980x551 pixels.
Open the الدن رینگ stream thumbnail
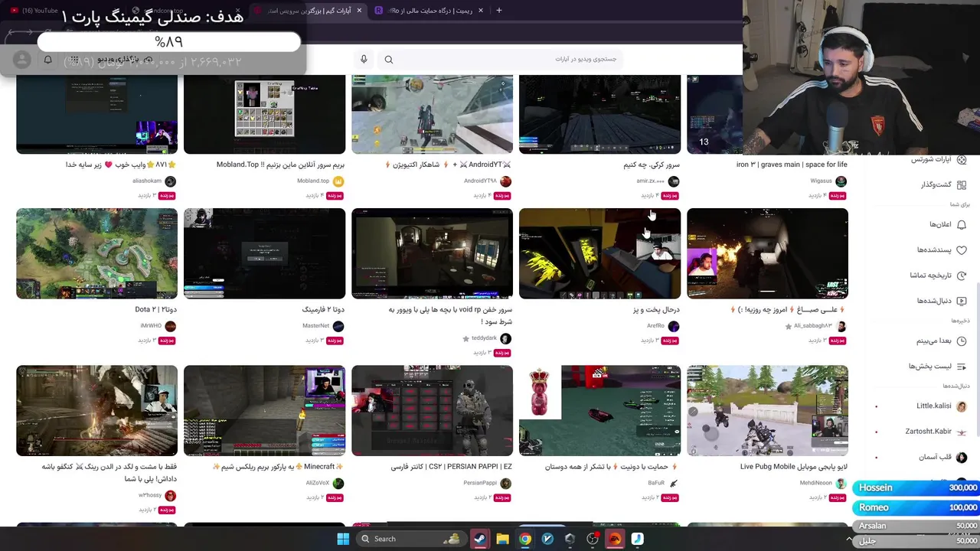[96, 410]
